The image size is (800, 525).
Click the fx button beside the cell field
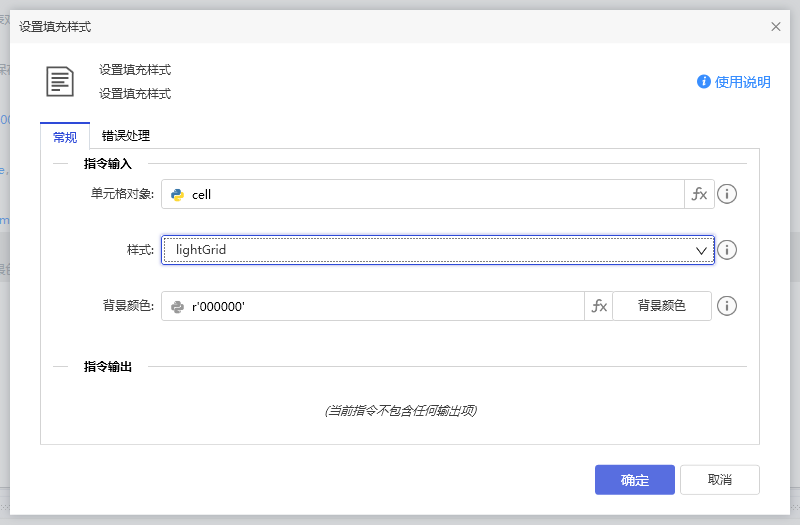pyautogui.click(x=699, y=195)
